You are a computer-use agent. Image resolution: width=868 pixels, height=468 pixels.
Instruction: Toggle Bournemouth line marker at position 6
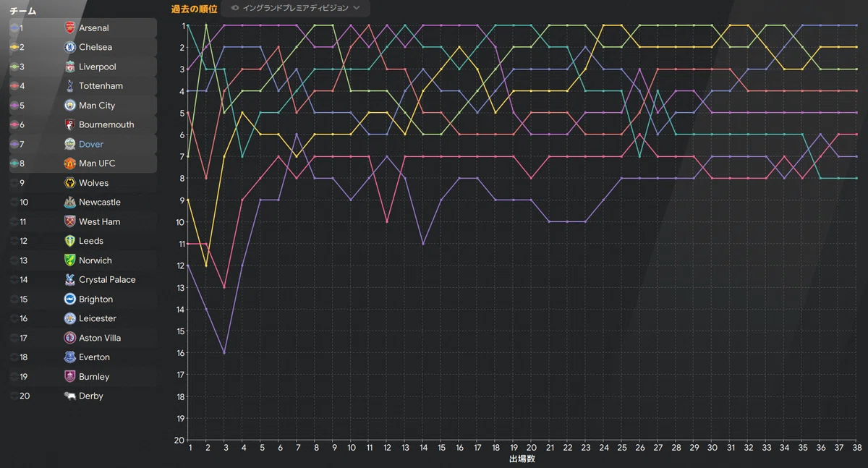click(x=14, y=124)
